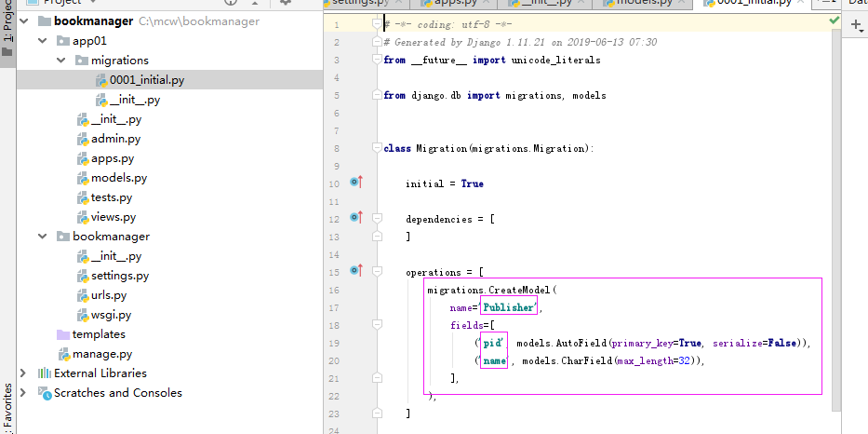Screen dimensions: 868x434
Task: Expand Scratches and Consoles node
Action: pyautogui.click(x=23, y=393)
